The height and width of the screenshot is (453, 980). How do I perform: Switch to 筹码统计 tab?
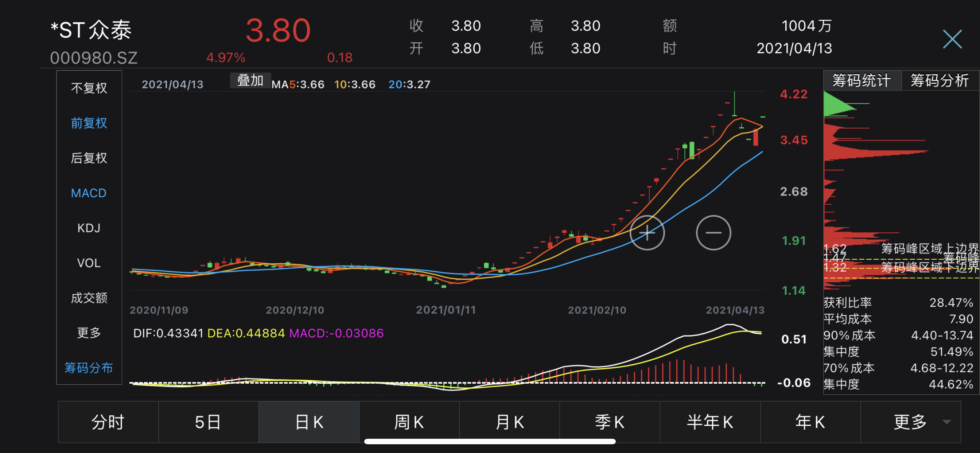pos(862,81)
